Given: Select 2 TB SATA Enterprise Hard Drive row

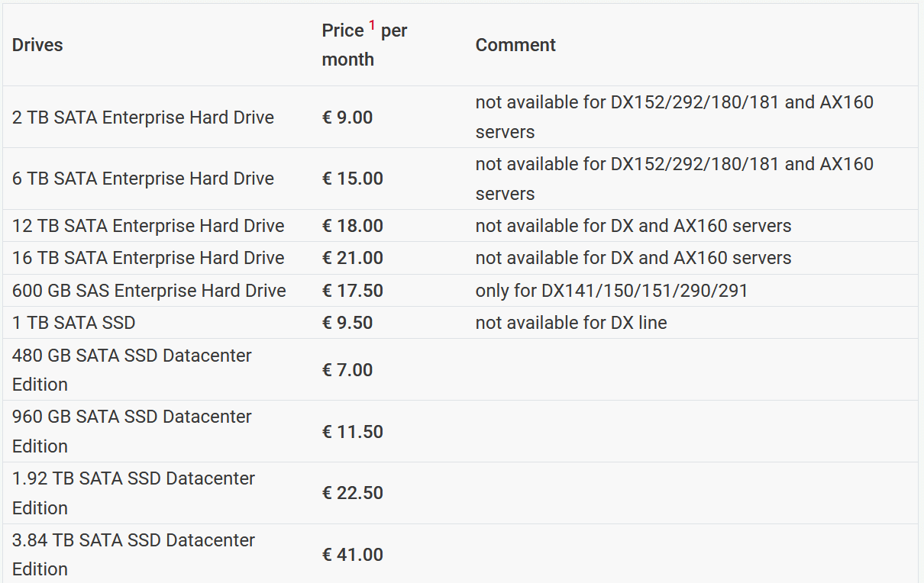Looking at the screenshot, I should point(460,117).
